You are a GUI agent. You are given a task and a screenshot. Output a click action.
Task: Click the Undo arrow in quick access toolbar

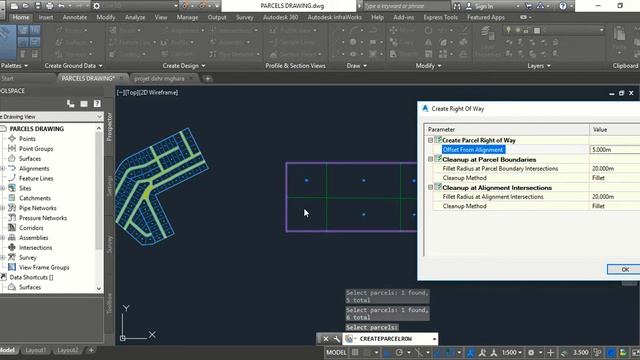click(x=61, y=6)
